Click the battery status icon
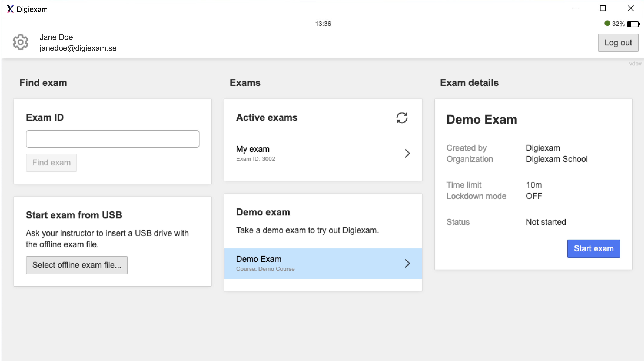This screenshot has height=361, width=644. 633,24
